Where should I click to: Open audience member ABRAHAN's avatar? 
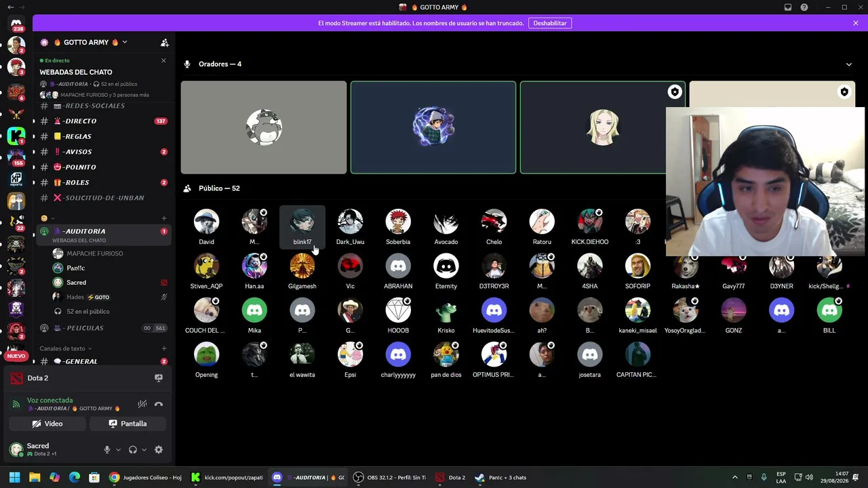coord(398,266)
